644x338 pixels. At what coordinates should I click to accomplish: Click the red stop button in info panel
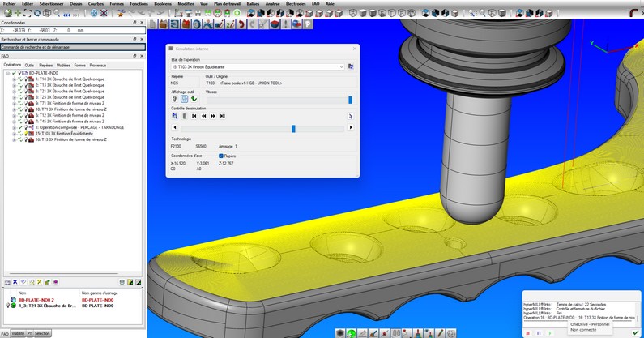pyautogui.click(x=528, y=332)
